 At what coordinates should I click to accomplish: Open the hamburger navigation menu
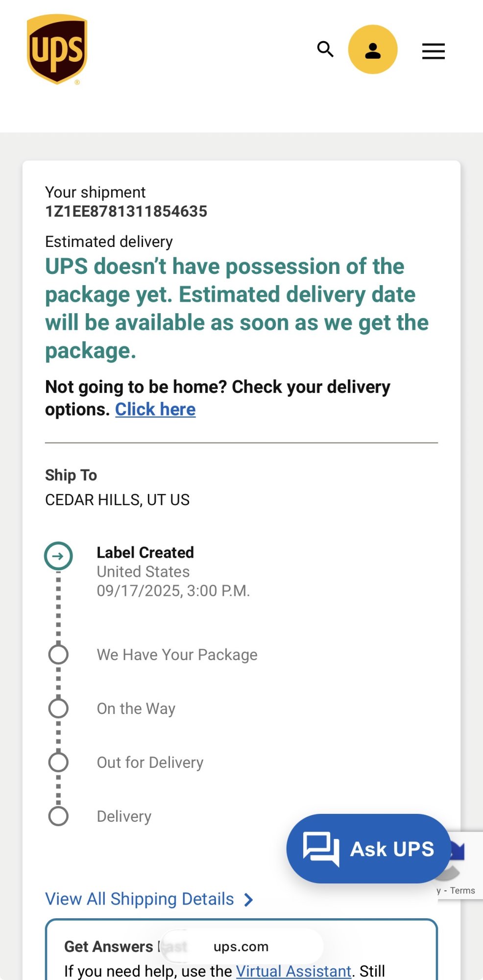pos(434,51)
